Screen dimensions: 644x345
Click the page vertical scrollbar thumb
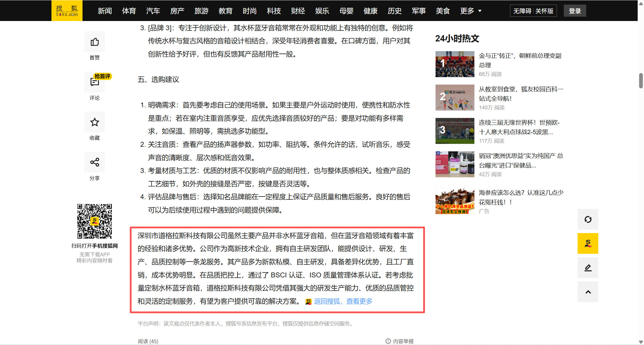pyautogui.click(x=641, y=81)
